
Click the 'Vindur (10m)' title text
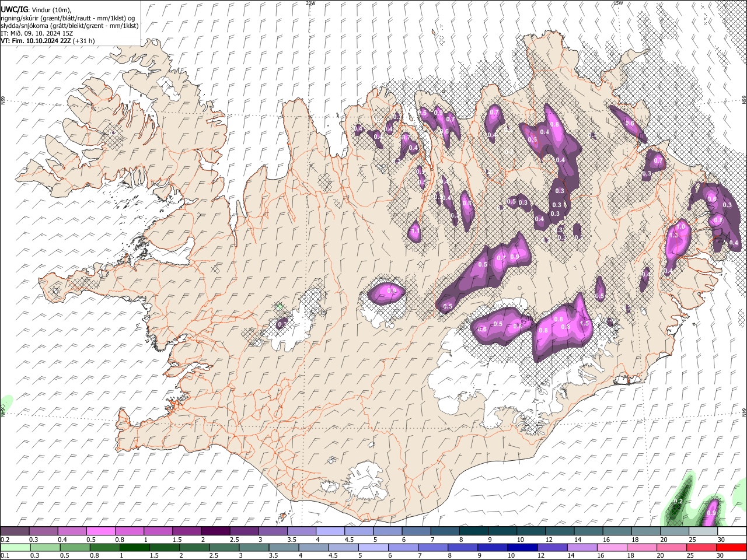tap(50, 9)
